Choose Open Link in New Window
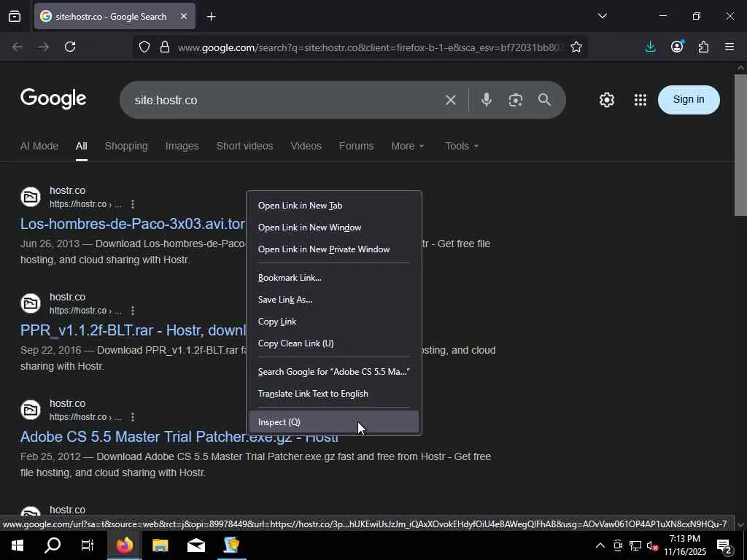Image resolution: width=747 pixels, height=560 pixels. click(334, 227)
